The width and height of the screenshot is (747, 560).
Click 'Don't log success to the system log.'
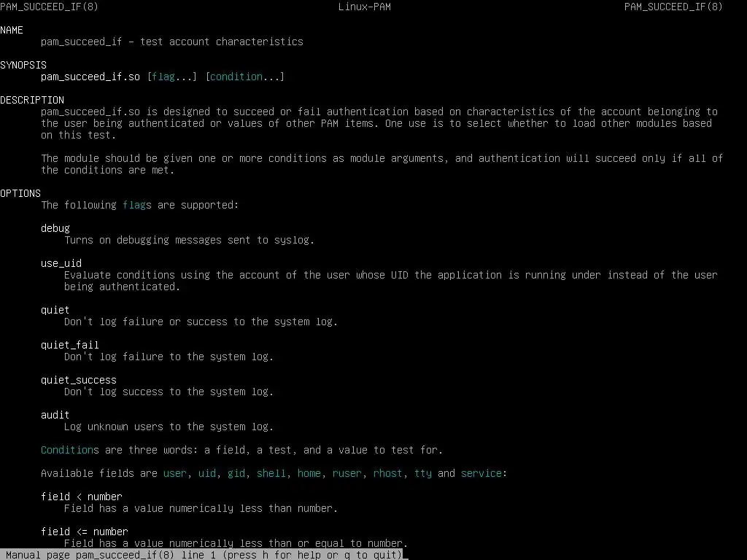(x=169, y=392)
